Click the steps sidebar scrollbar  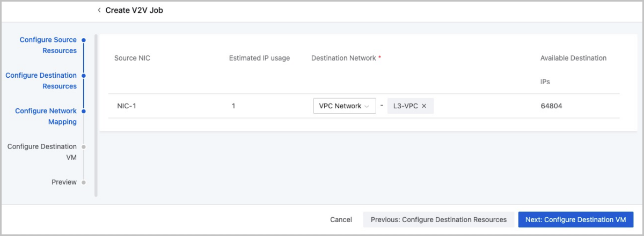pyautogui.click(x=96, y=115)
